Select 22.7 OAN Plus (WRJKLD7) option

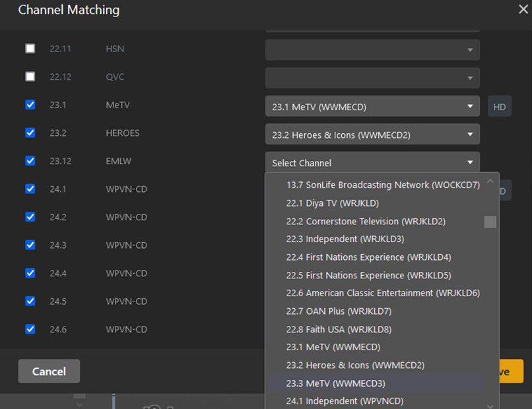[x=376, y=311]
